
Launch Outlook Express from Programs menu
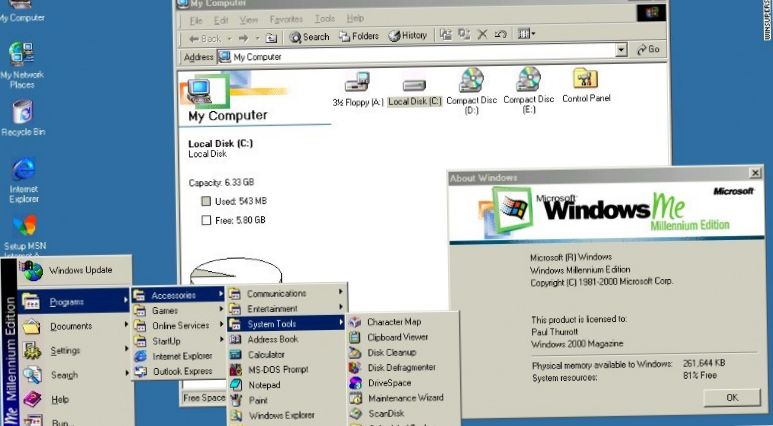point(178,371)
